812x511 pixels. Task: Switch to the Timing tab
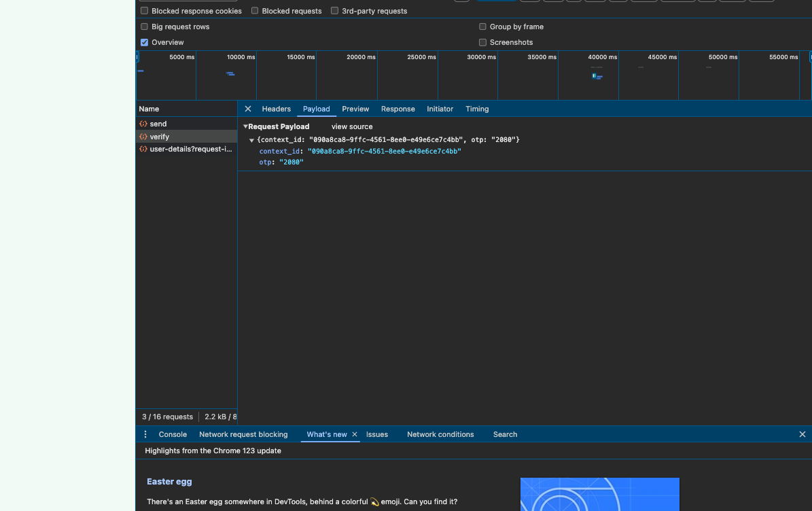477,109
